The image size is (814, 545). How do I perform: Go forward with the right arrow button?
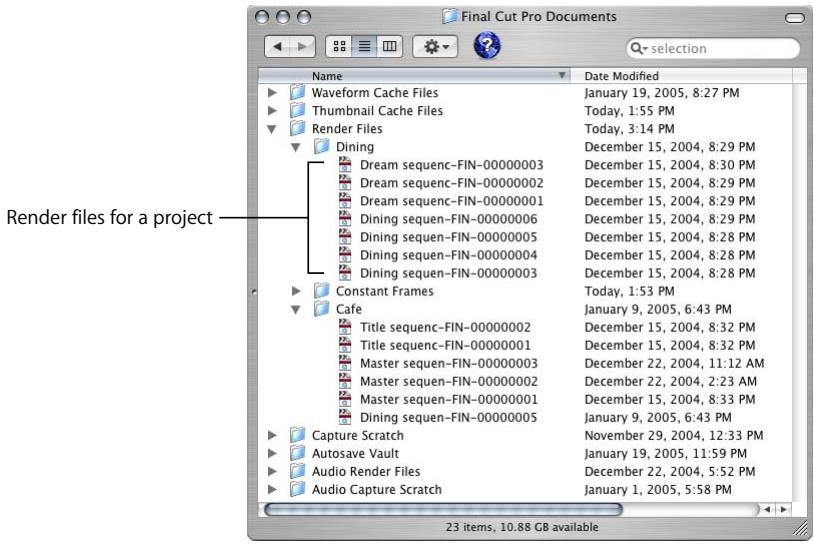pos(302,47)
